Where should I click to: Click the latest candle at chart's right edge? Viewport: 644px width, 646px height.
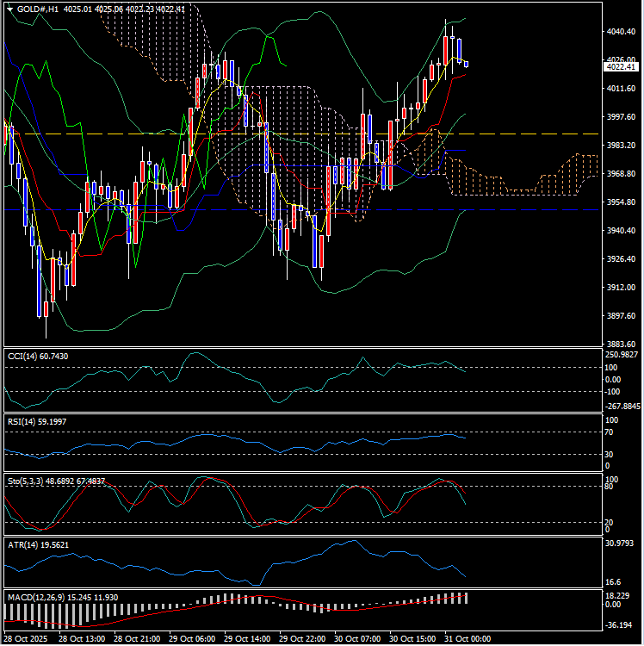coord(466,64)
